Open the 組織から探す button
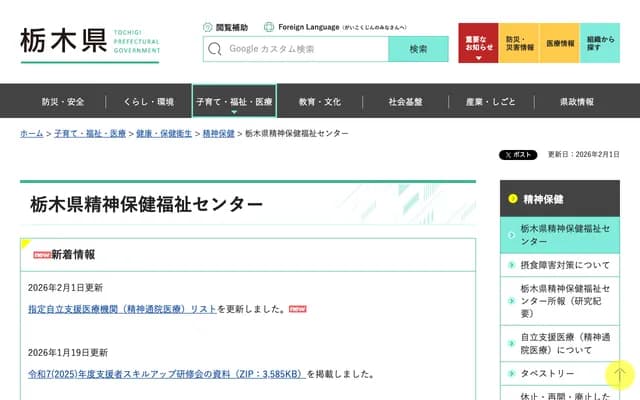 600,43
